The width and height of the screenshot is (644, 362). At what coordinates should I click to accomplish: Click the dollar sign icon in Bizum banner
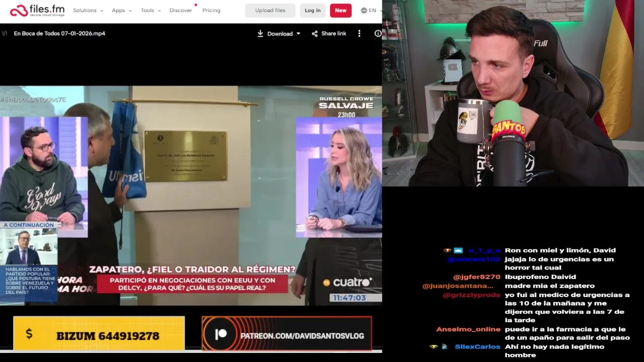pos(29,334)
